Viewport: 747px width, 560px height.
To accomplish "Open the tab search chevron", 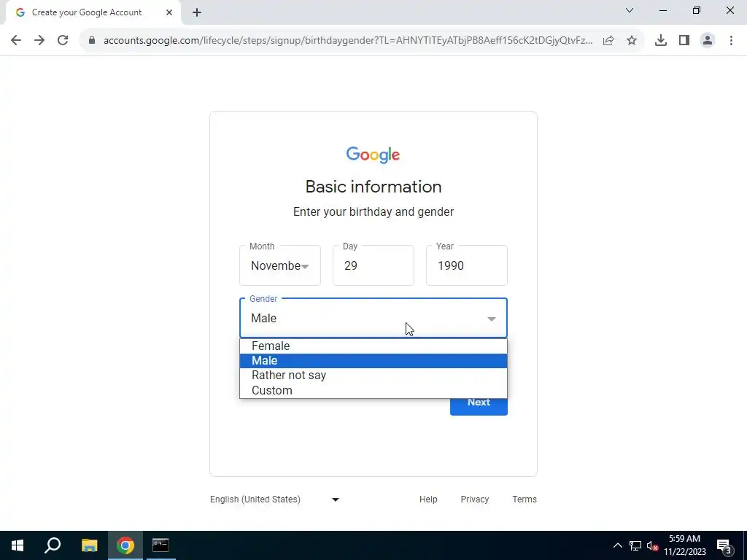I will pyautogui.click(x=630, y=10).
